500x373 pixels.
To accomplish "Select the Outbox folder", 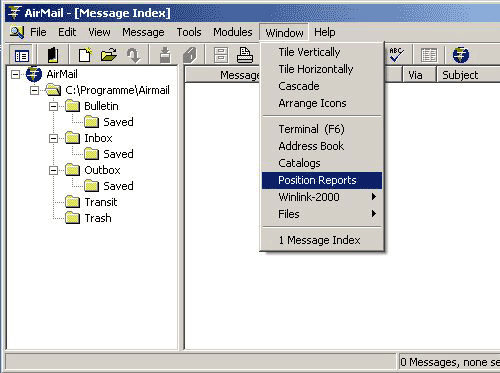I will (102, 170).
